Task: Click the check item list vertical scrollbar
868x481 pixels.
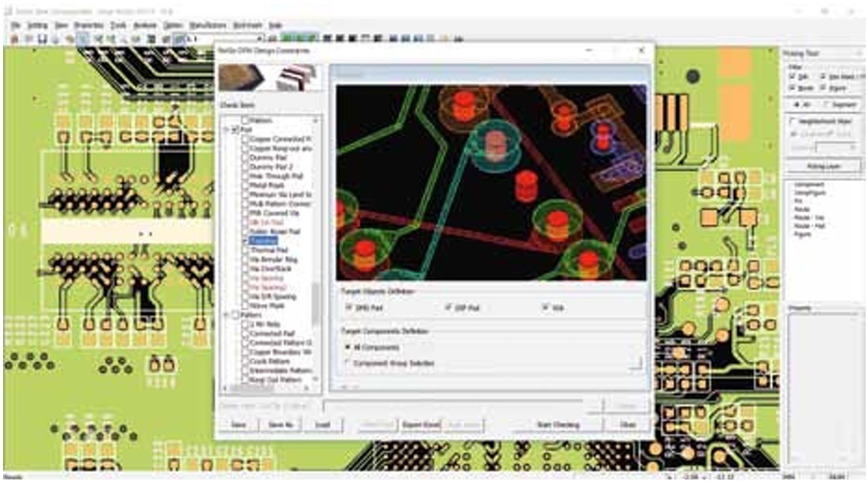Action: [316, 303]
